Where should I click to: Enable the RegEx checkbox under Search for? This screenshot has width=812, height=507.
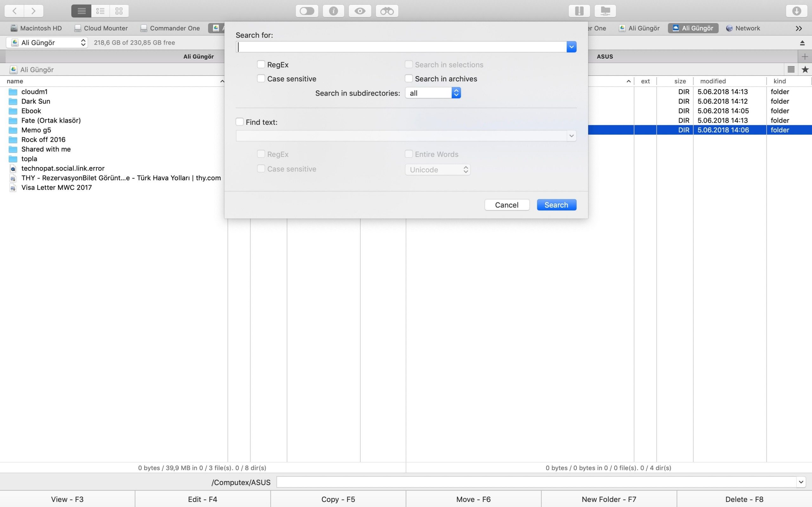pyautogui.click(x=261, y=64)
